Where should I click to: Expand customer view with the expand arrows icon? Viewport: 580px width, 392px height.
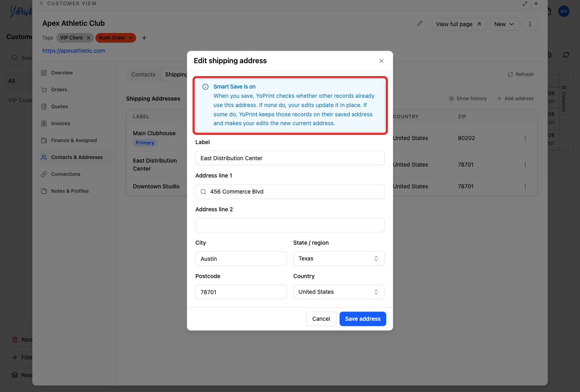pos(525,4)
